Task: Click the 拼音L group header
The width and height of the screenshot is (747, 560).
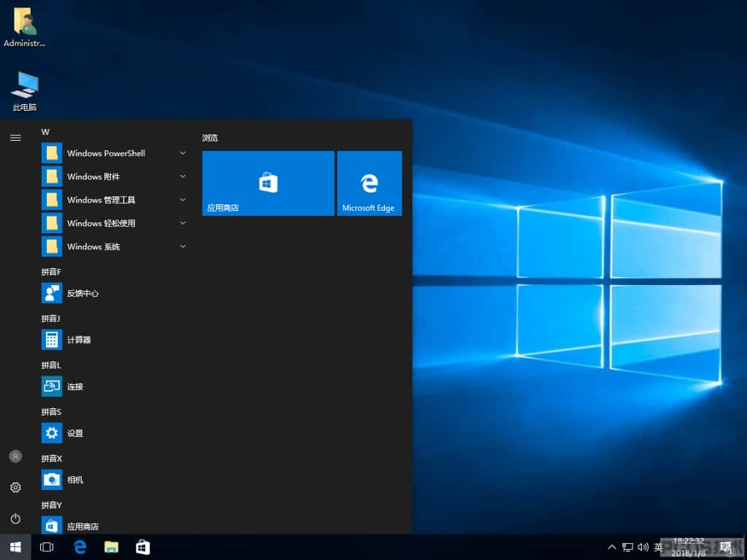Action: (51, 365)
